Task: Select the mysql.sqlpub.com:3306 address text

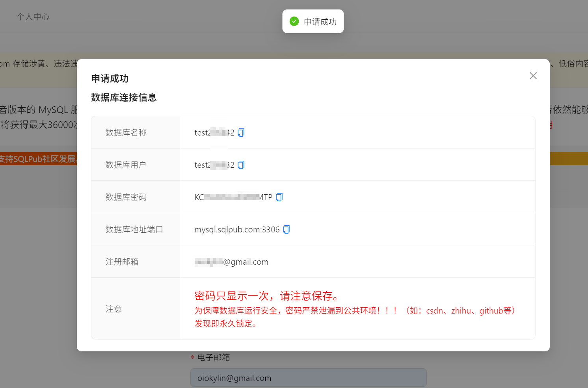Action: [237, 230]
